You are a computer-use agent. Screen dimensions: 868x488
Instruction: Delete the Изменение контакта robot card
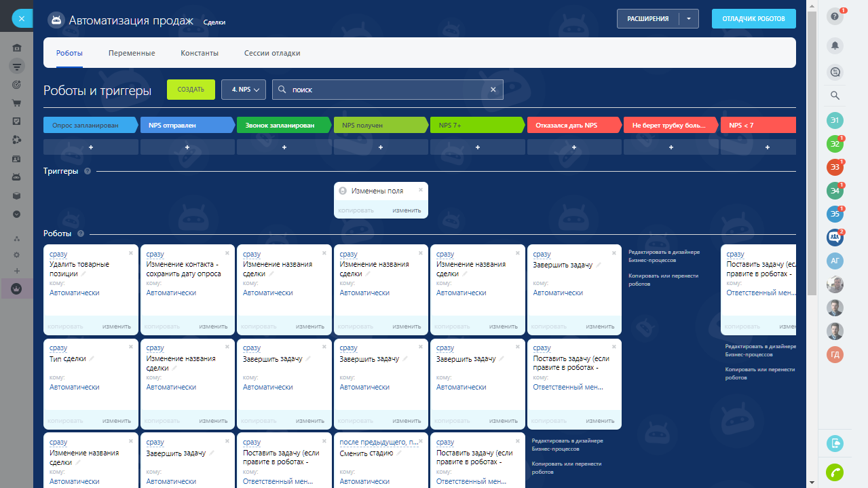[227, 252]
